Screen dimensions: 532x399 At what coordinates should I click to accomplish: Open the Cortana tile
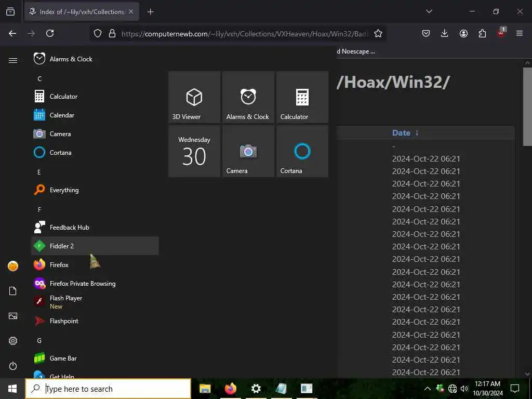point(302,151)
